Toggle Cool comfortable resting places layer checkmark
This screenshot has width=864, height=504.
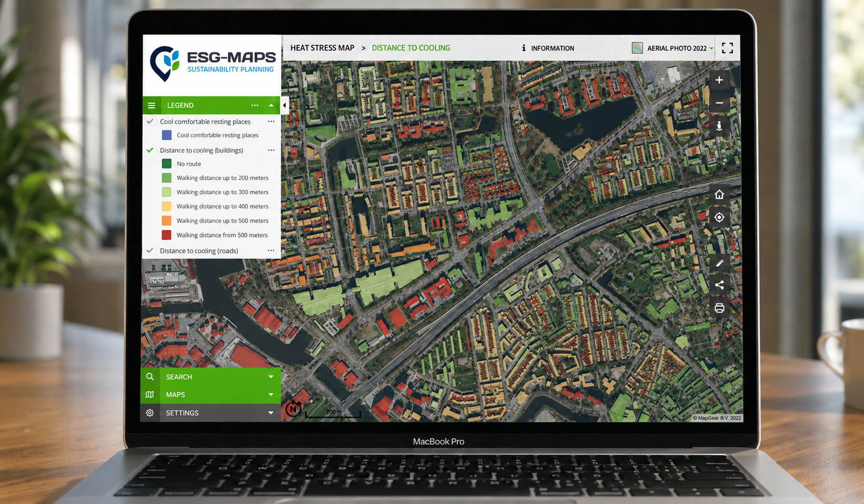pos(150,122)
